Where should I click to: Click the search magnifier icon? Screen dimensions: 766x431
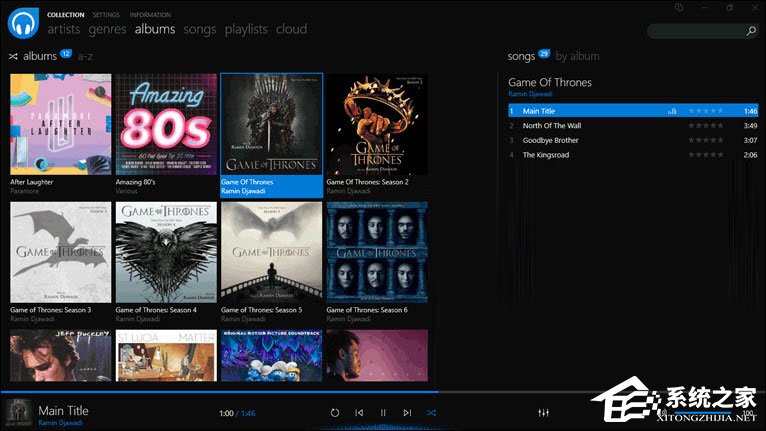pyautogui.click(x=750, y=32)
